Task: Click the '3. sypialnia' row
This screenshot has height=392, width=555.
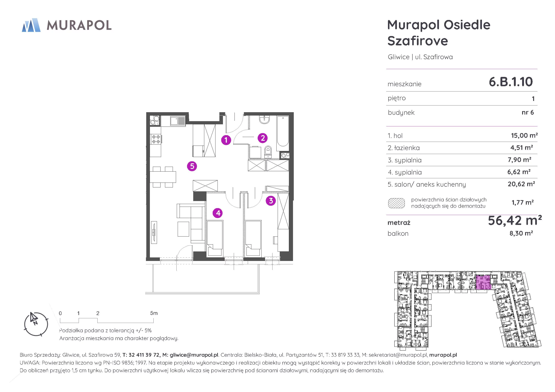Action: (462, 160)
